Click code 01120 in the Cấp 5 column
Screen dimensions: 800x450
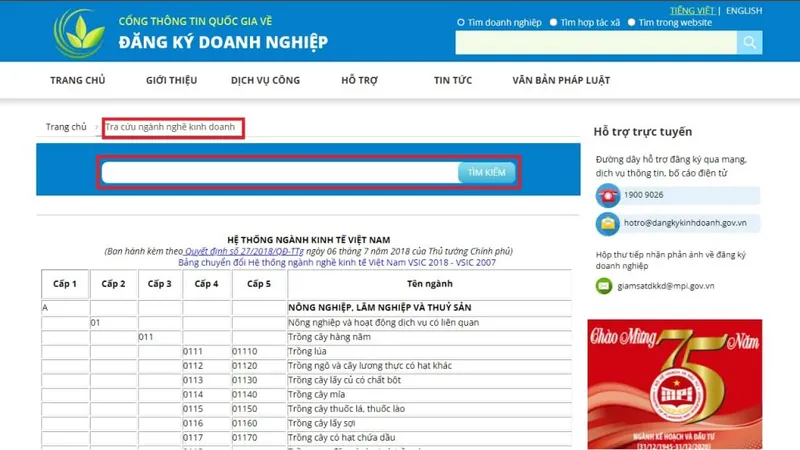(244, 366)
